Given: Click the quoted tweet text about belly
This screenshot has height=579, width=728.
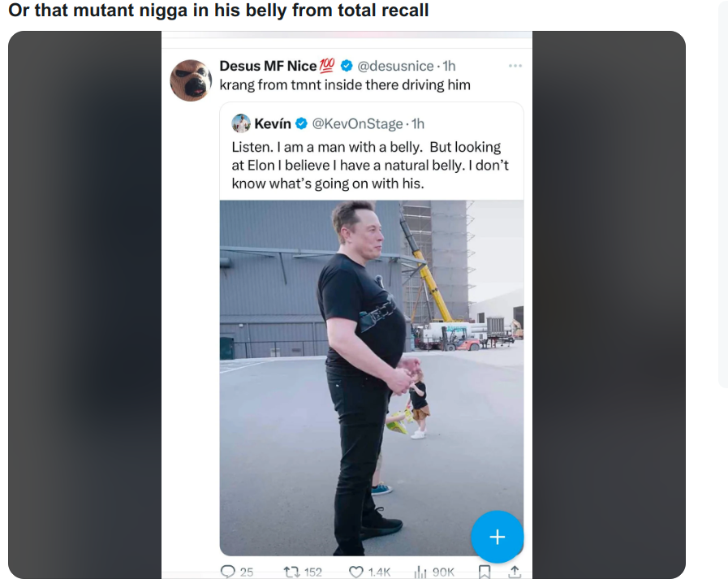Looking at the screenshot, I should [370, 166].
